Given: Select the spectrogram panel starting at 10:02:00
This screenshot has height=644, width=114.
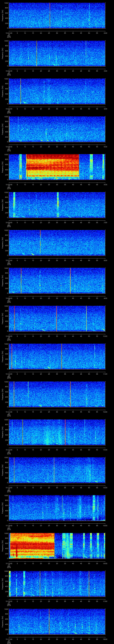Looking at the screenshot, I should pos(57,54).
